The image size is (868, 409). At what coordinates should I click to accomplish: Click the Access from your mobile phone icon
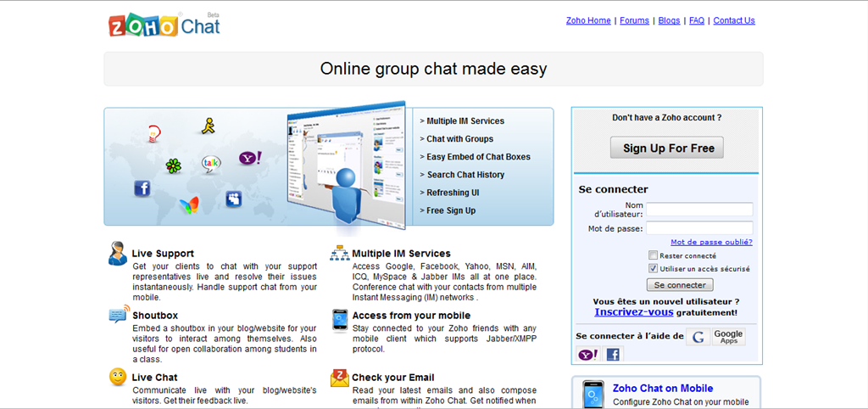coord(340,321)
